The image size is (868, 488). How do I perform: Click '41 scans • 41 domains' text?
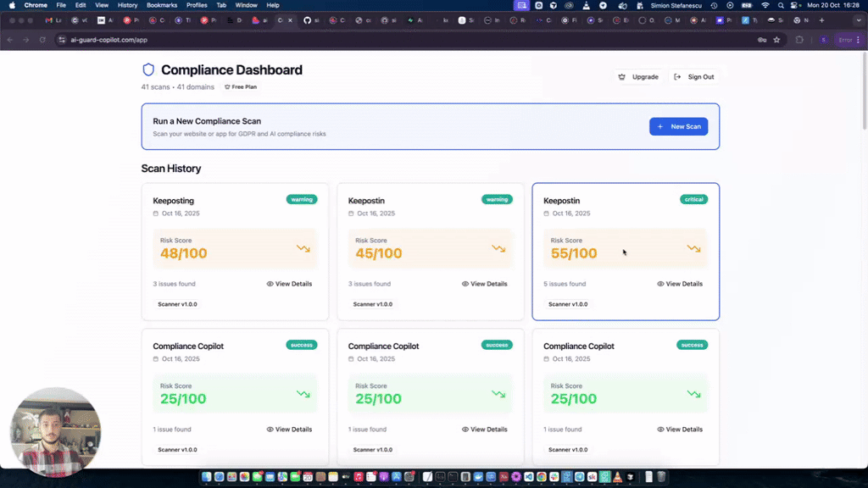178,87
